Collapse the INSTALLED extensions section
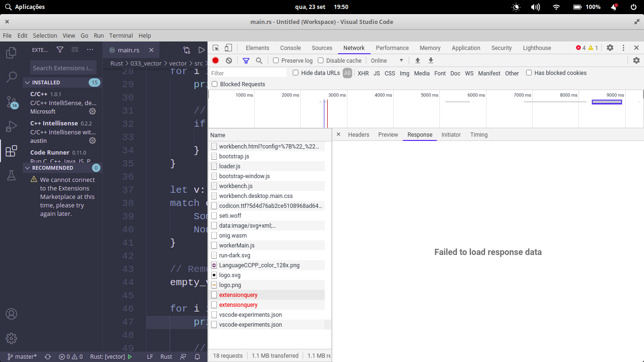Viewport: 644px width, 362px height. click(x=27, y=82)
